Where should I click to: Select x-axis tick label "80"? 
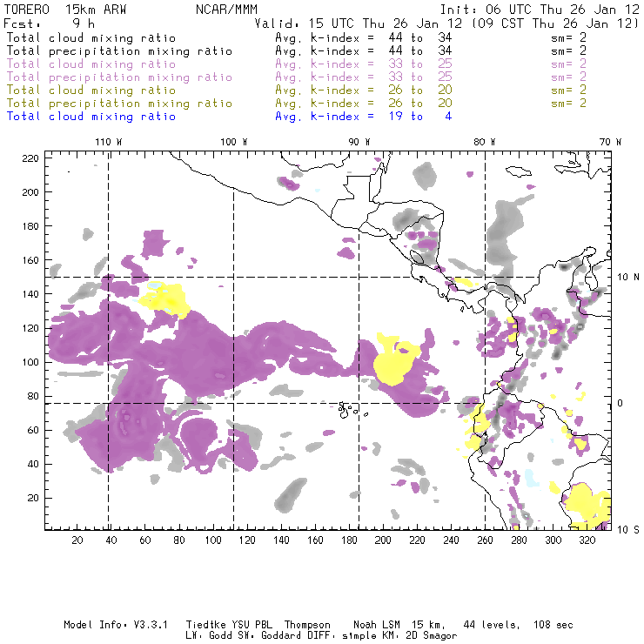point(179,540)
